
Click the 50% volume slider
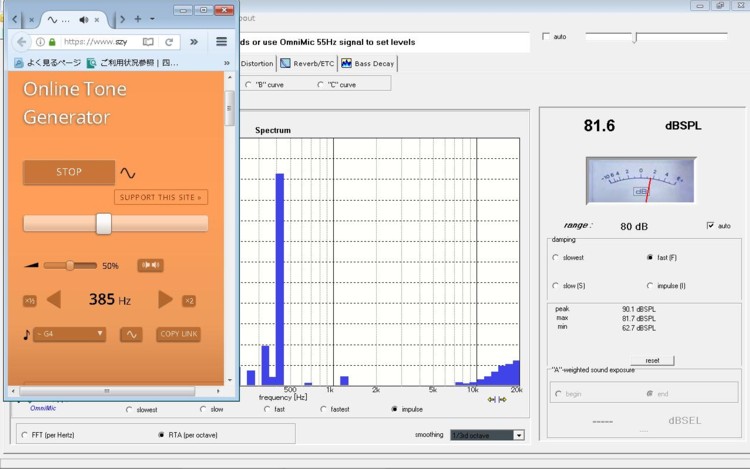[x=70, y=265]
